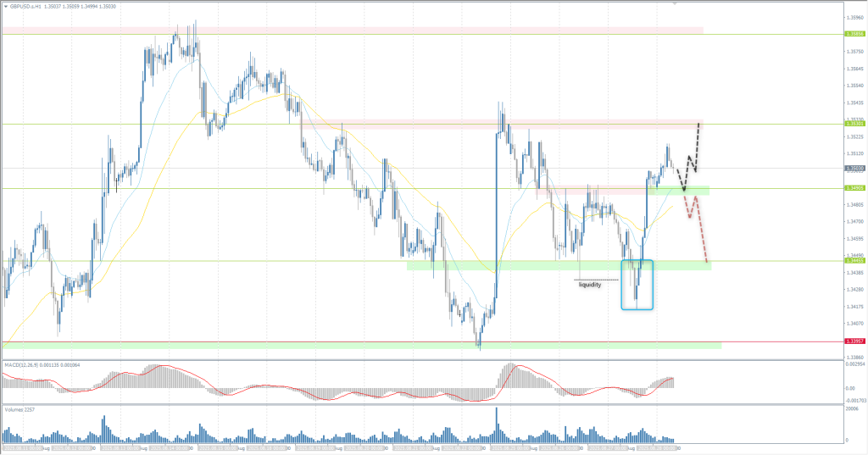Click the 1.34905 price level tag

tap(854, 188)
